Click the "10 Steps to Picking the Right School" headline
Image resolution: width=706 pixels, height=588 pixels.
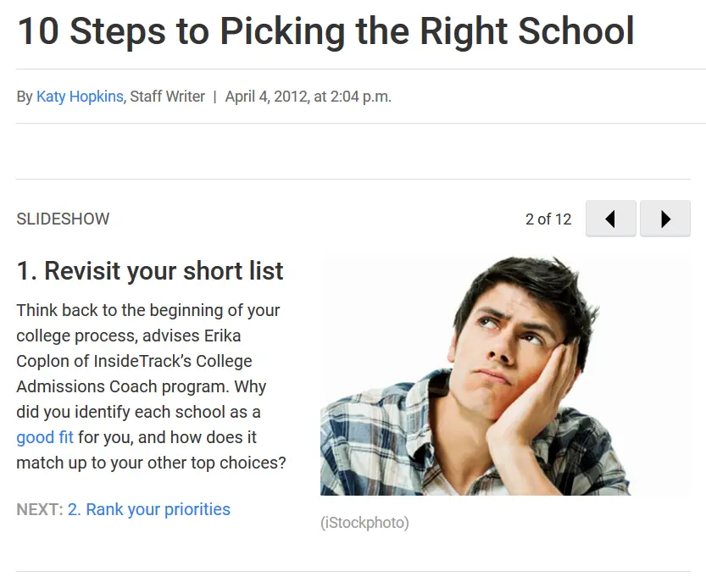pyautogui.click(x=325, y=31)
